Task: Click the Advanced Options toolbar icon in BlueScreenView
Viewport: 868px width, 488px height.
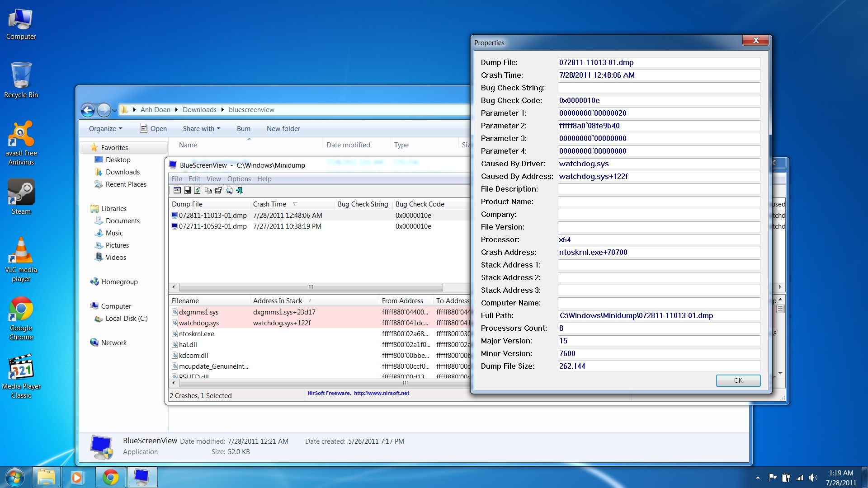Action: point(177,191)
